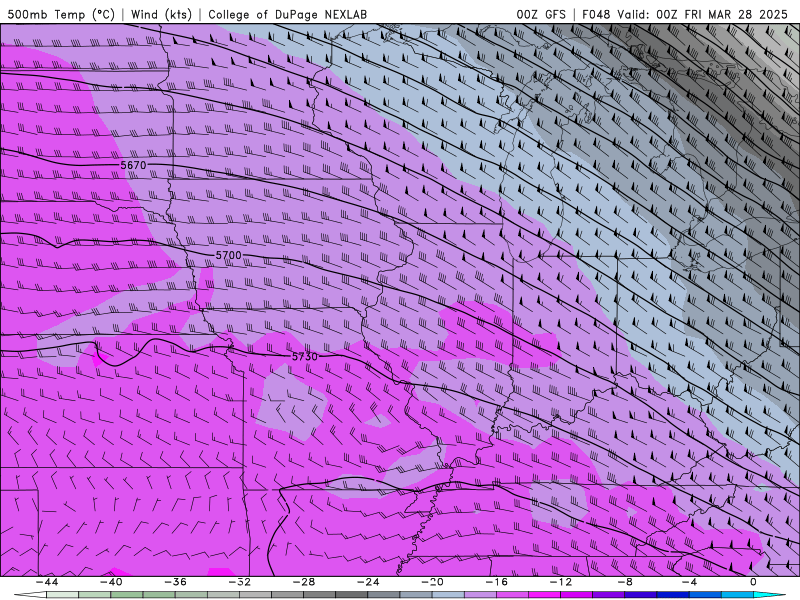The width and height of the screenshot is (800, 600).
Task: Click the 'F048 Valid: 00Z FRI MAR 28 2025' text
Action: [685, 14]
